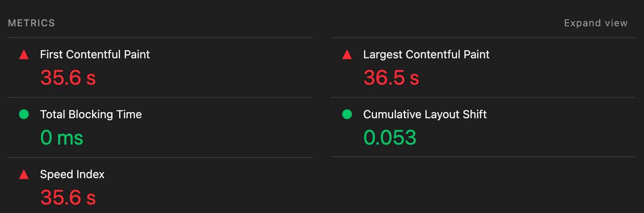Click red triangle beside Largest Contentful Paint
This screenshot has height=213, width=644.
(x=347, y=55)
